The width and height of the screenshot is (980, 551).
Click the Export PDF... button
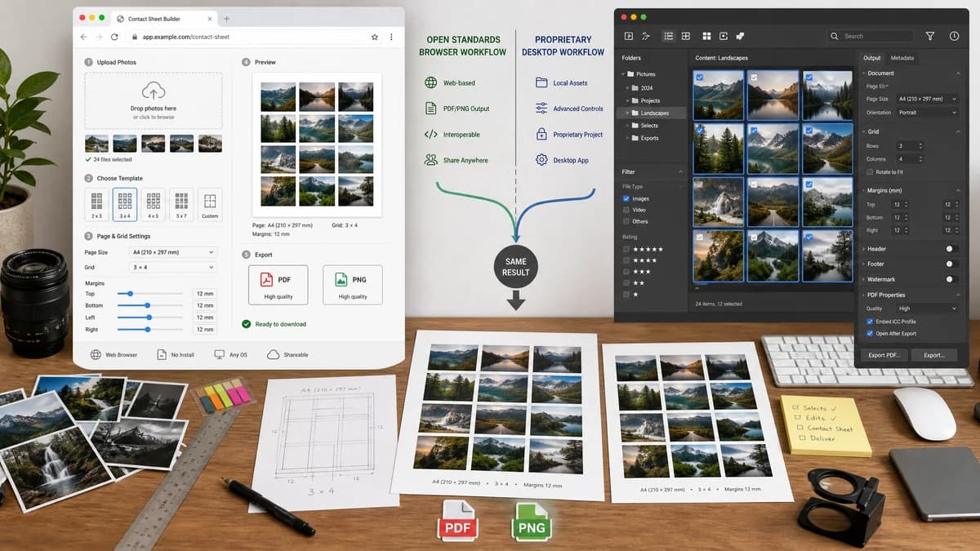(x=884, y=355)
